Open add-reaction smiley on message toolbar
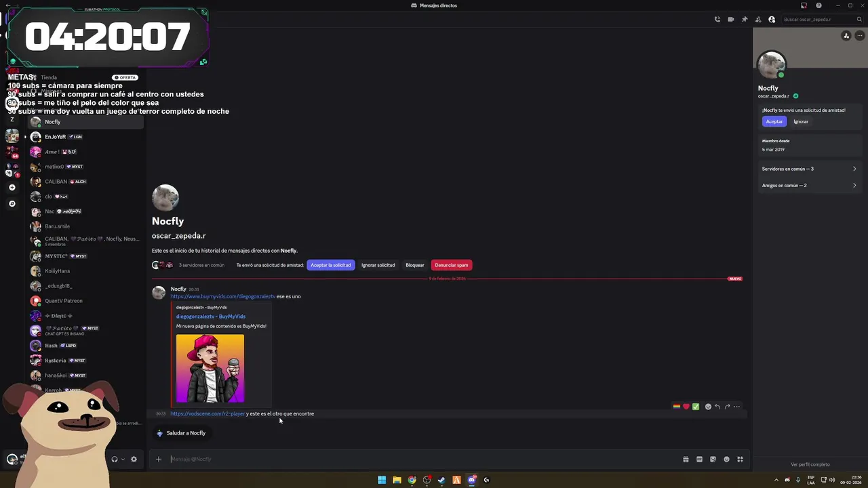The height and width of the screenshot is (488, 868). (708, 407)
